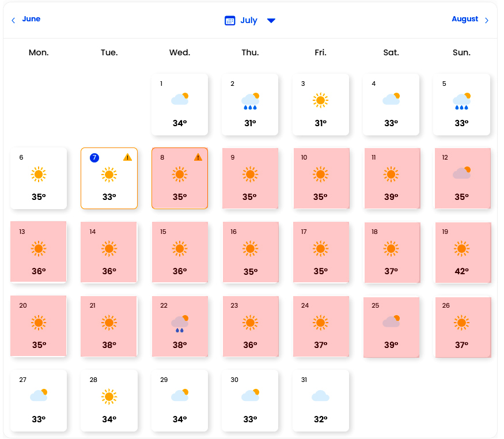Click the warning triangle on July 7
Image resolution: width=504 pixels, height=439 pixels.
pos(128,157)
